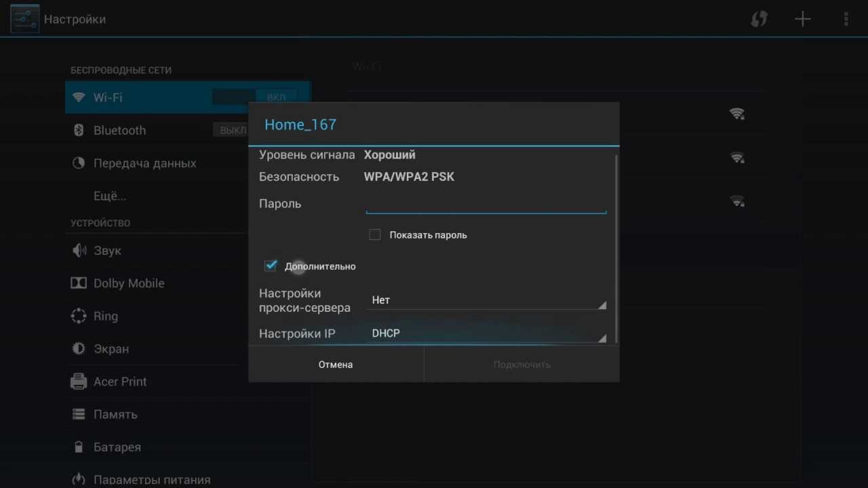Click the Подключить button
Viewport: 868px width, 488px height.
coord(522,365)
